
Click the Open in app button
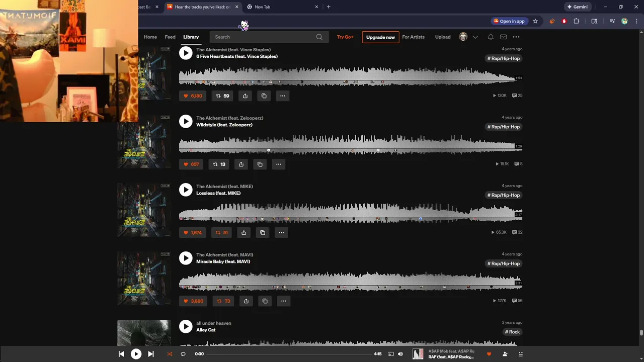(x=509, y=21)
